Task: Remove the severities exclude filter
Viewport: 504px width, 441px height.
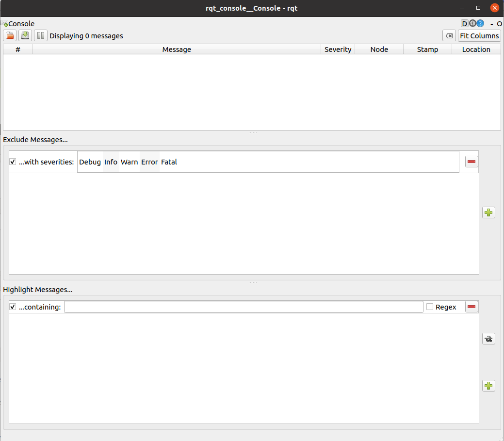Action: coord(471,162)
